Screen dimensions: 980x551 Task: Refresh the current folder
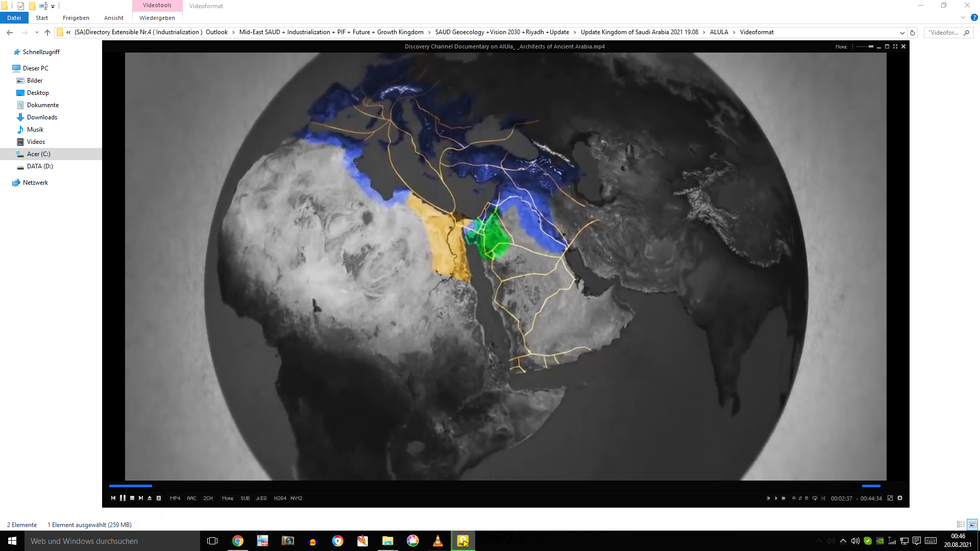[x=913, y=33]
